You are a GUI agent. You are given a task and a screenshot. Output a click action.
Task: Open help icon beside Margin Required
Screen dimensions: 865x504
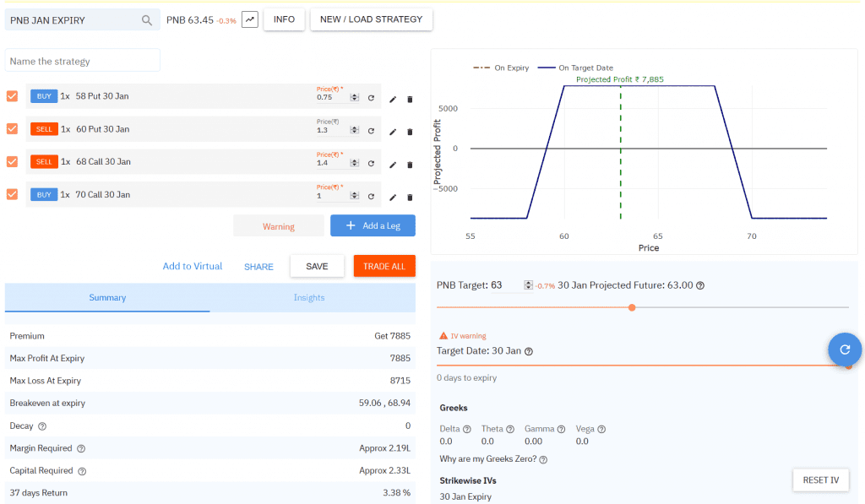[x=82, y=448]
